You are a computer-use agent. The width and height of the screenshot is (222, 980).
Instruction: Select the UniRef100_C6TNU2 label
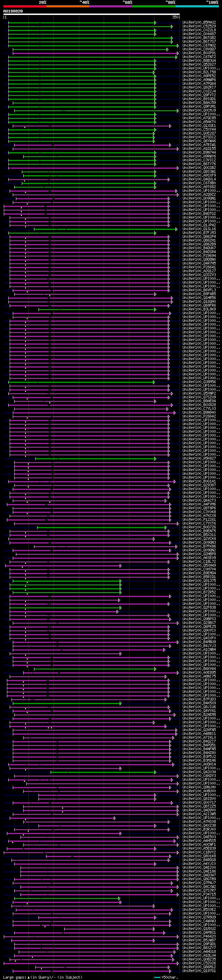tap(199, 45)
